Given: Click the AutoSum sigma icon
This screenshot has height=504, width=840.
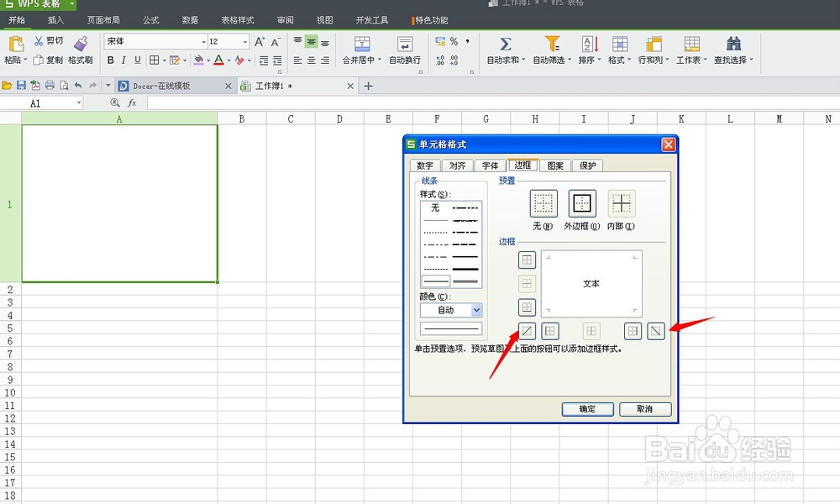Looking at the screenshot, I should 505,44.
